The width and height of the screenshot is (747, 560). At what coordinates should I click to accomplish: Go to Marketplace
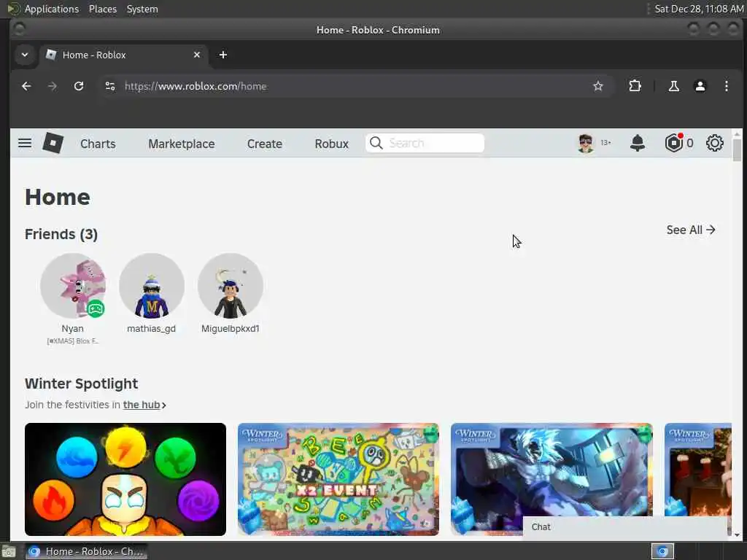[x=181, y=144]
